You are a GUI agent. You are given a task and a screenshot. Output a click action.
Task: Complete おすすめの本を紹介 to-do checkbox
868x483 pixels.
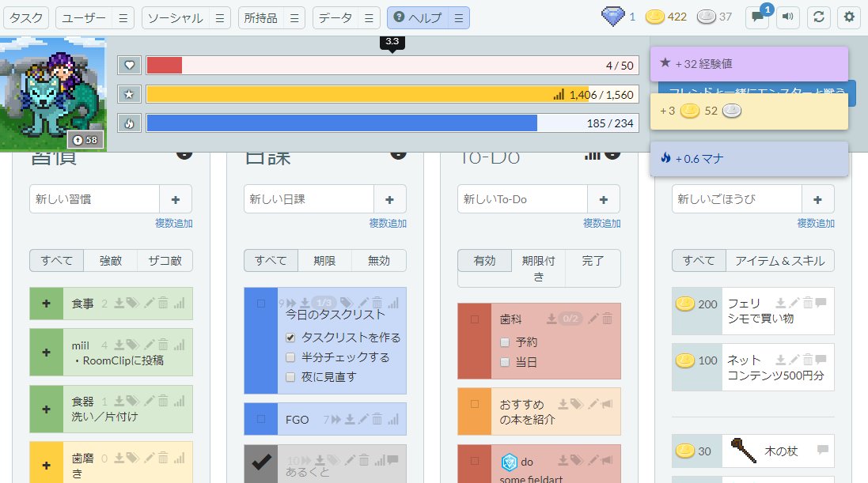click(x=475, y=404)
